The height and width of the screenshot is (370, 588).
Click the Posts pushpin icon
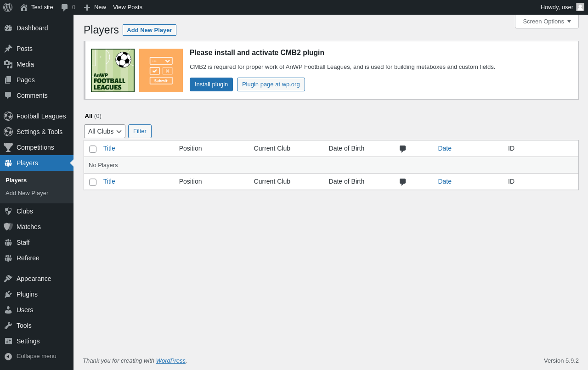8,49
